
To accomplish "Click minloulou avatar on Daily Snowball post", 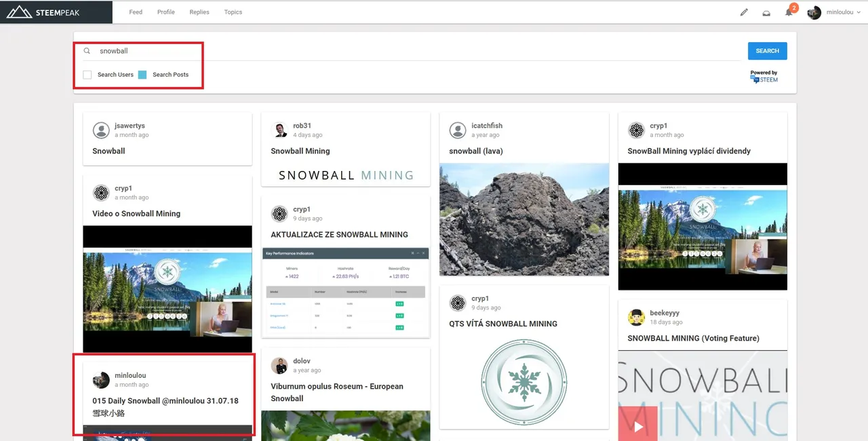I will point(101,380).
